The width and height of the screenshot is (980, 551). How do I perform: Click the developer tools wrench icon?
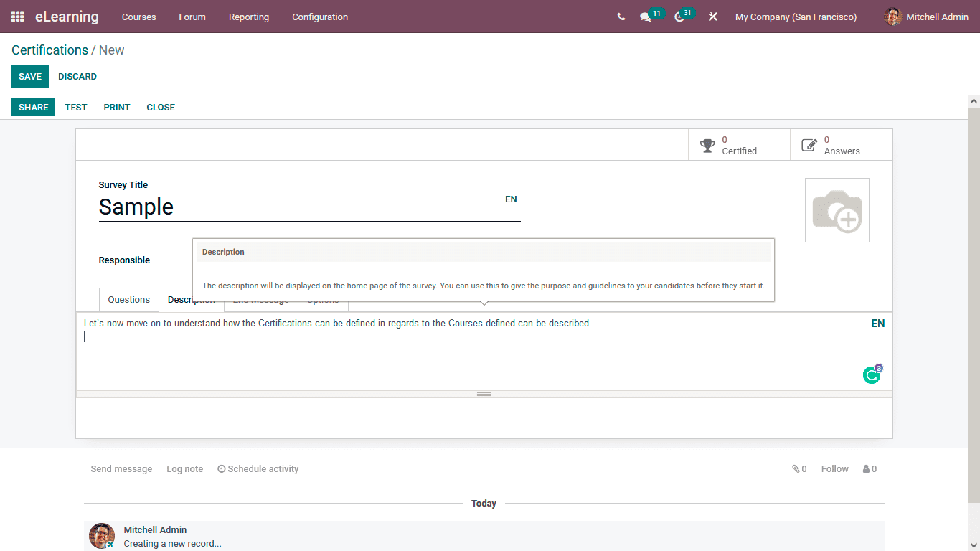tap(712, 17)
